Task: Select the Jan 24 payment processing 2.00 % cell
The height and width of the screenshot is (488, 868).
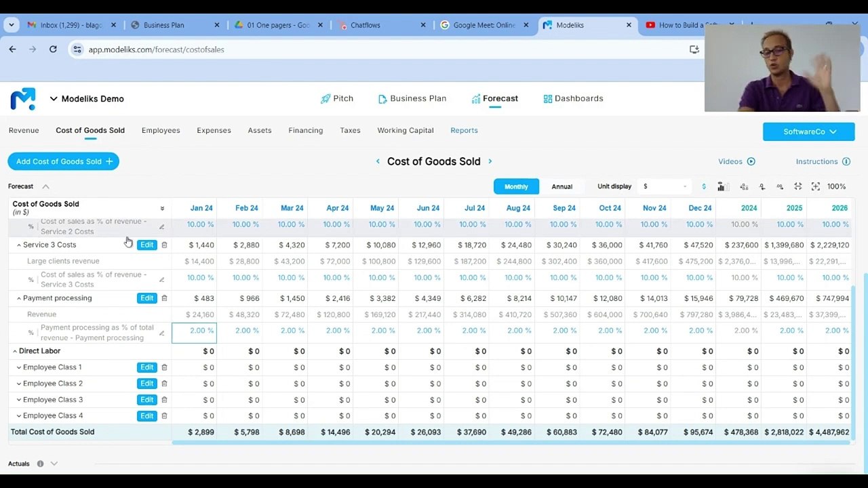Action: [195, 333]
